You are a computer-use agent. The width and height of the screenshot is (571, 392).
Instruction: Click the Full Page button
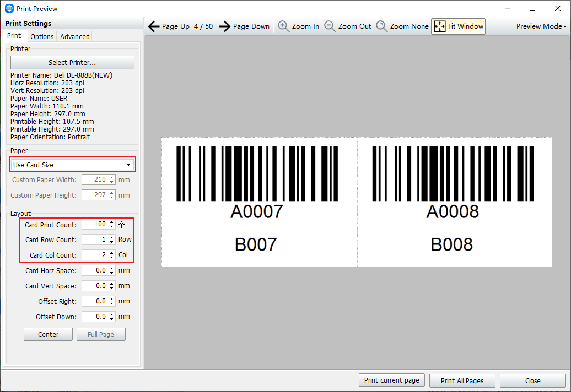coord(101,335)
